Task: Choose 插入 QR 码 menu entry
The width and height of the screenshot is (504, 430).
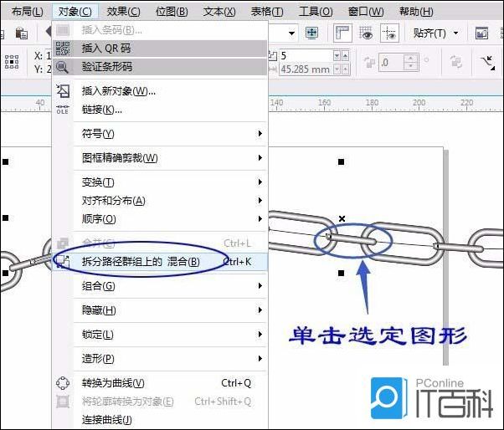Action: click(160, 49)
